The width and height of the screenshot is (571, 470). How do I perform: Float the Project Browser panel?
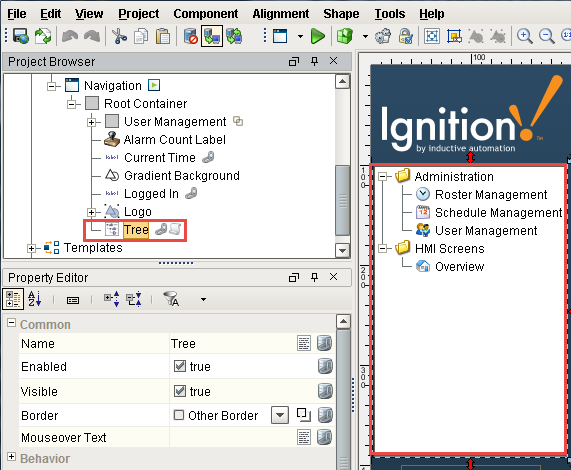point(294,62)
